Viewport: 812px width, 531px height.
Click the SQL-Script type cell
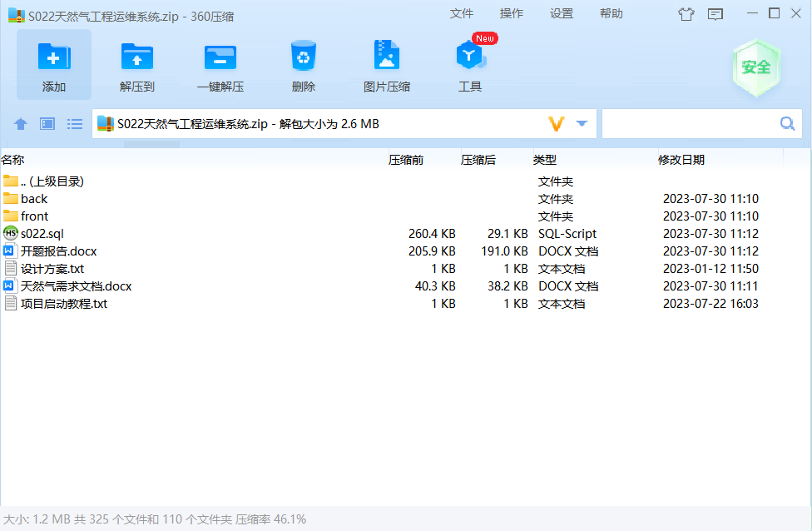[567, 234]
